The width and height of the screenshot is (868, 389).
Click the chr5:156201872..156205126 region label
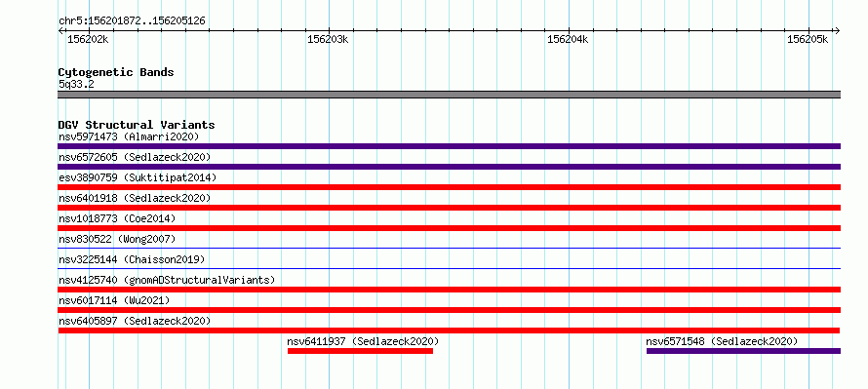(132, 21)
